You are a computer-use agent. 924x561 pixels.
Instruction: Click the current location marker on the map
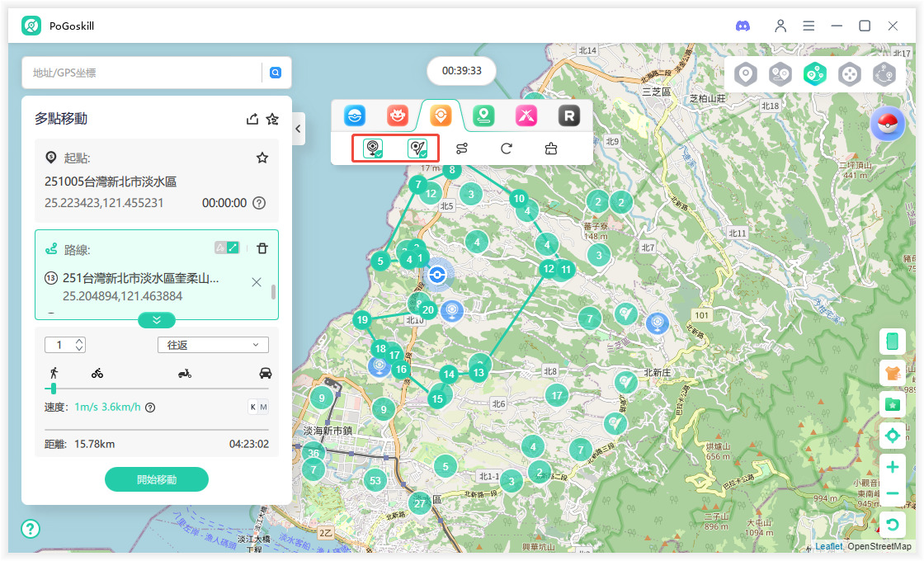[x=436, y=274]
